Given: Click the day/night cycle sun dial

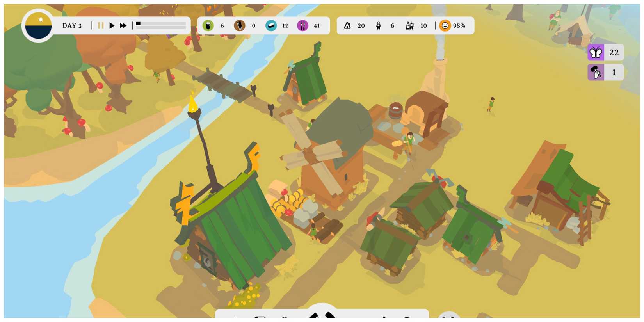Looking at the screenshot, I should click(x=38, y=25).
